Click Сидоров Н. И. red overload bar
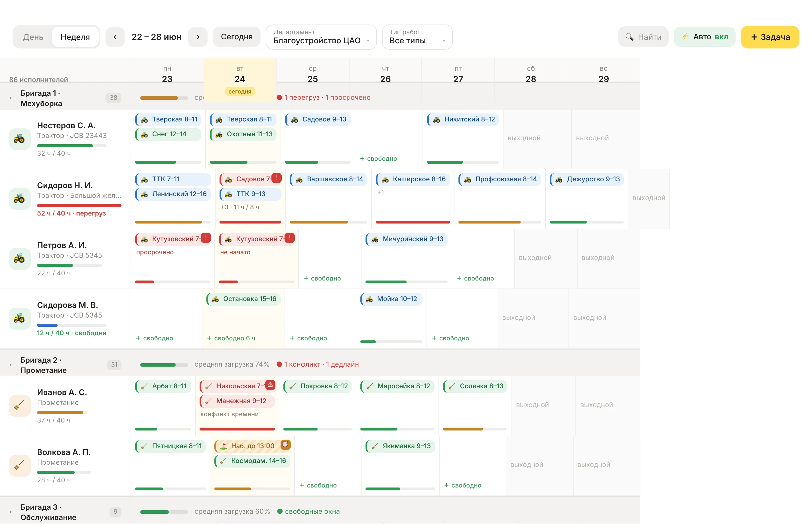 79,206
